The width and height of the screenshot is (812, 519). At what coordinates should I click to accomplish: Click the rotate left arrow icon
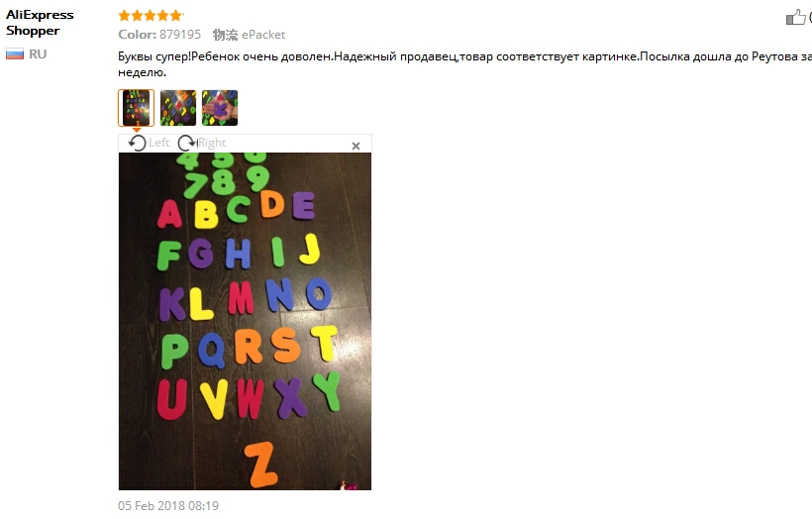(138, 143)
